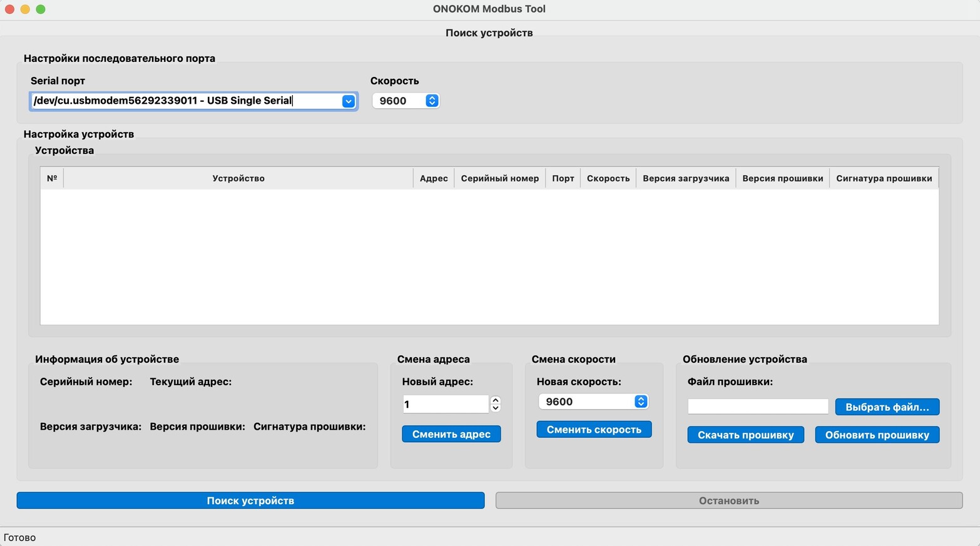Click the Сменить адрес button
Screen dimensions: 980x546
451,433
